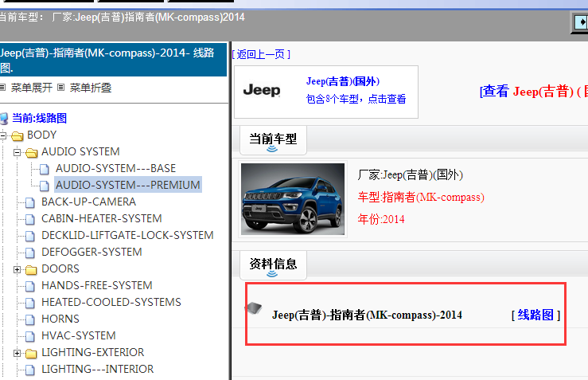Screen dimensions: 588x380
Task: Click the 年份:2014 text
Action: point(381,219)
